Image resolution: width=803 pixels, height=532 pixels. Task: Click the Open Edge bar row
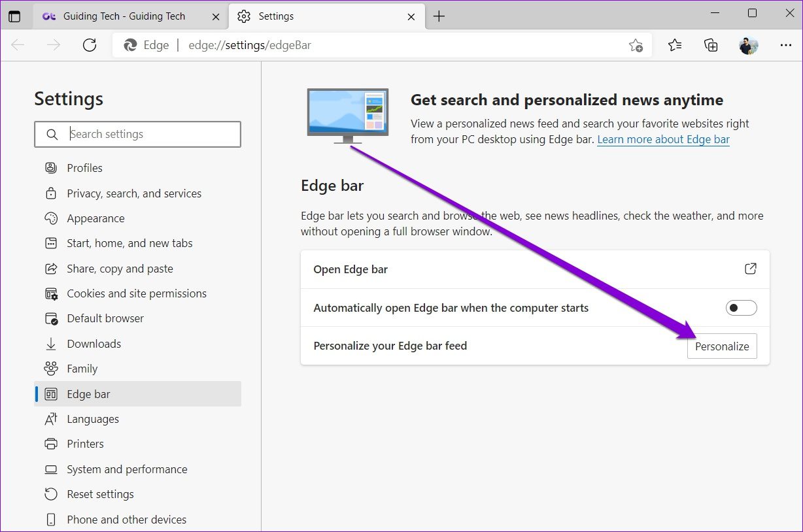535,269
